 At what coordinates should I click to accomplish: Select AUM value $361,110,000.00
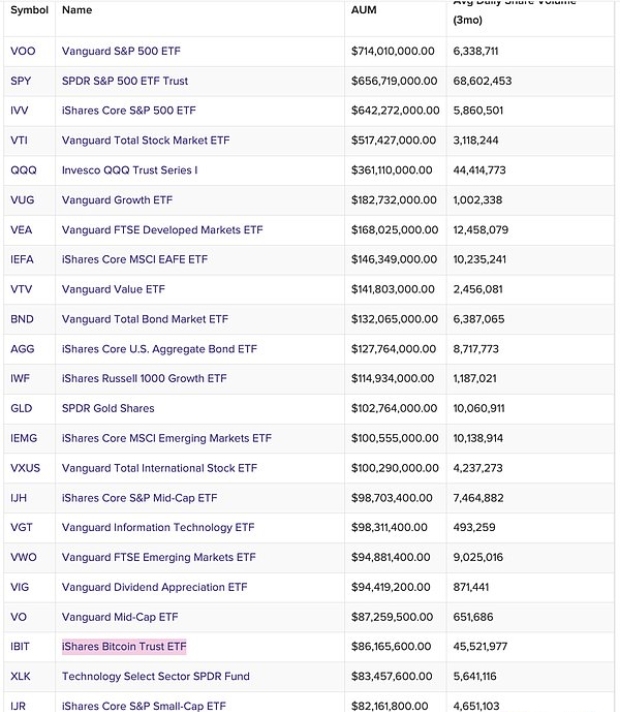(x=392, y=170)
